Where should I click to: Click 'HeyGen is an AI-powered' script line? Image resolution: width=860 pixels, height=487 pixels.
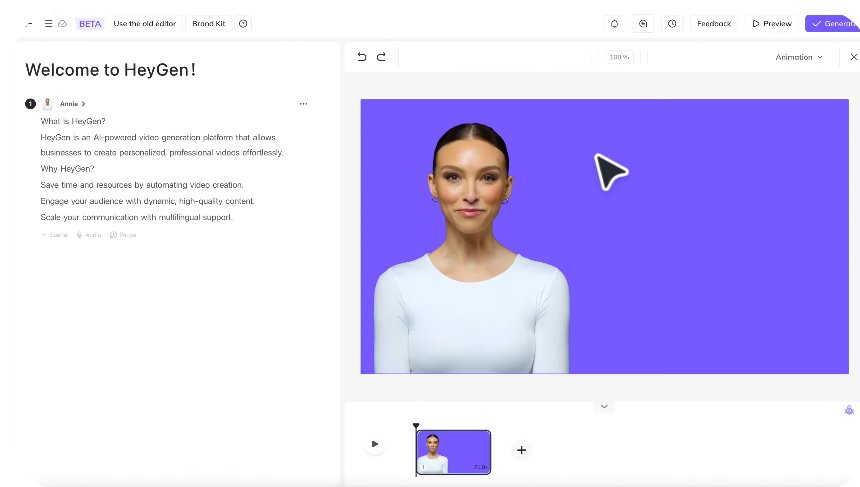162,145
